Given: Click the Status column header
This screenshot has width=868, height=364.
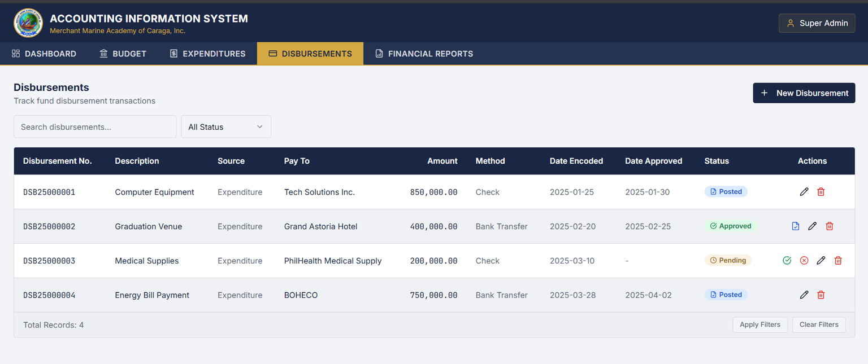Looking at the screenshot, I should 717,161.
